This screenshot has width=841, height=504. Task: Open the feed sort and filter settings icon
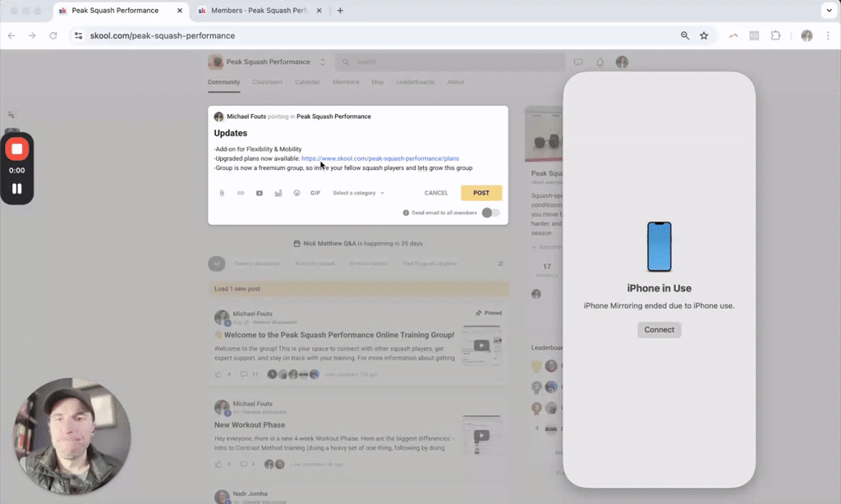tap(500, 263)
